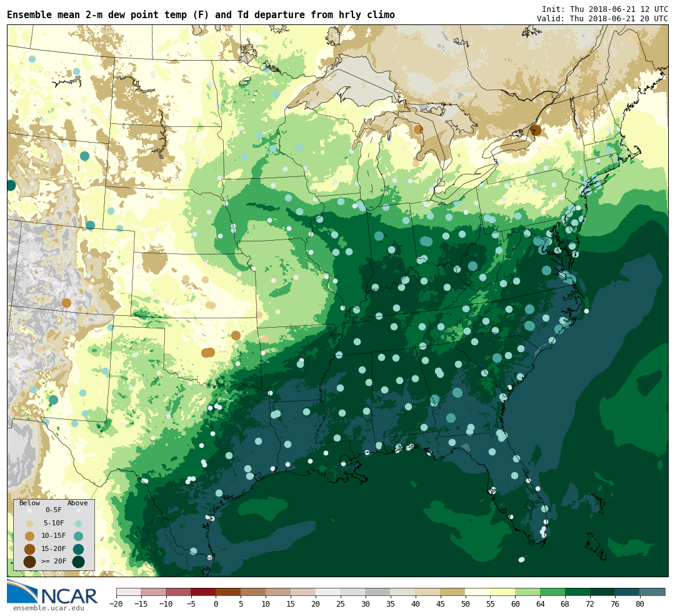675x616 pixels.
Task: Select the 5 to 10 color bar swatch
Action: click(253, 592)
